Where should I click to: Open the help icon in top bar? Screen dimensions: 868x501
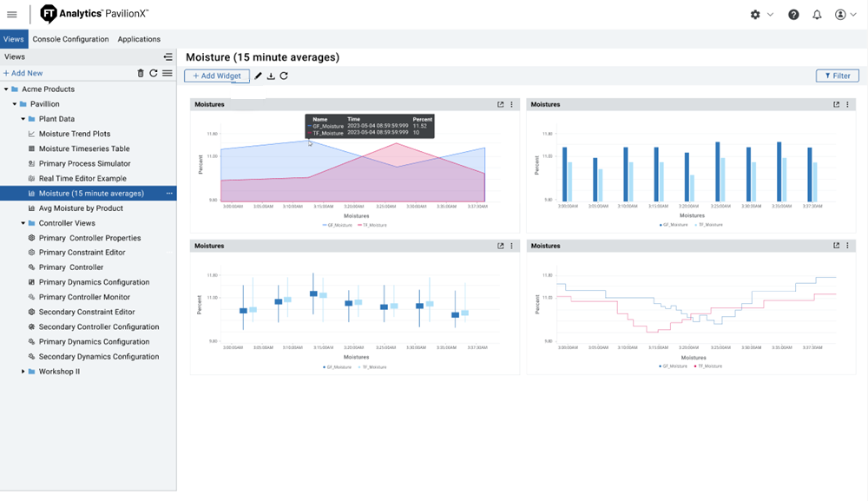coord(792,14)
